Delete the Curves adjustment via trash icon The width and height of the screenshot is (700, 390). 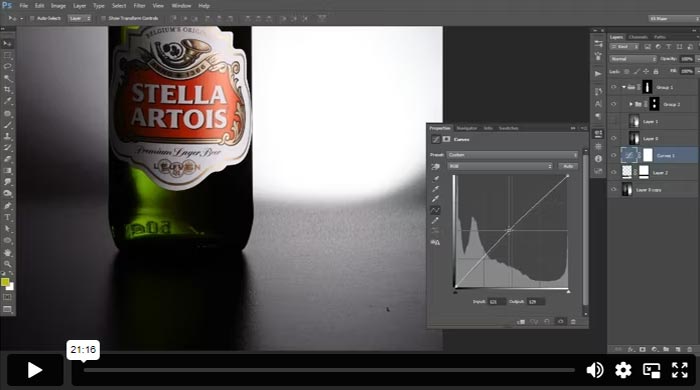point(573,321)
